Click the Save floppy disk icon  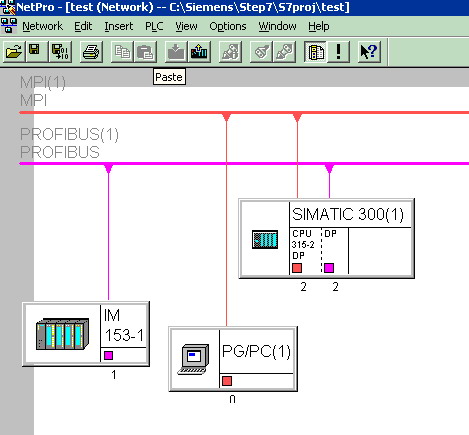click(x=36, y=52)
